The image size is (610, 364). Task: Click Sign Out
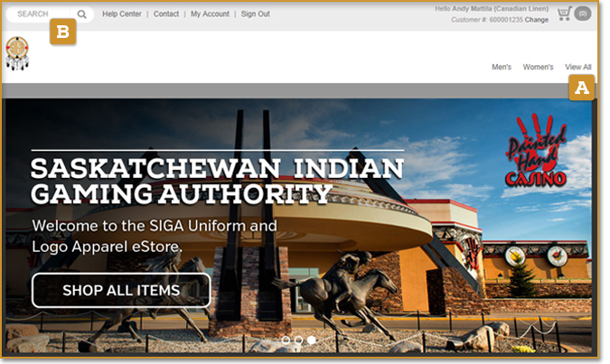tap(256, 14)
